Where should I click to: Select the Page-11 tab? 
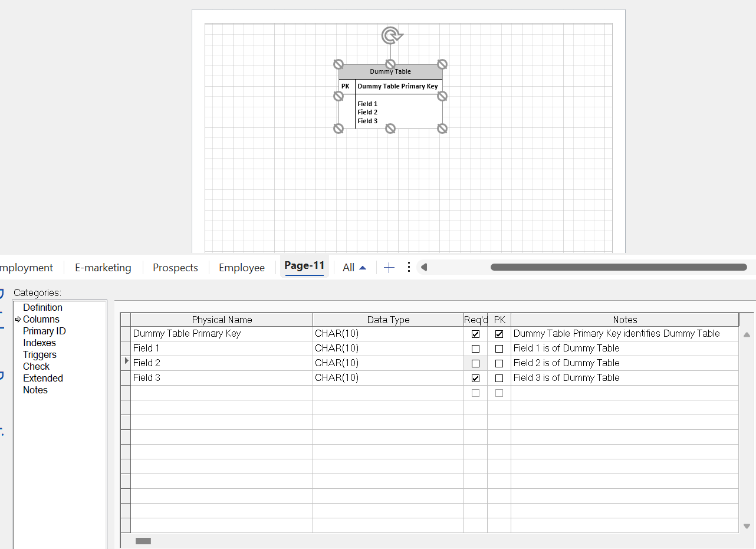pyautogui.click(x=304, y=266)
